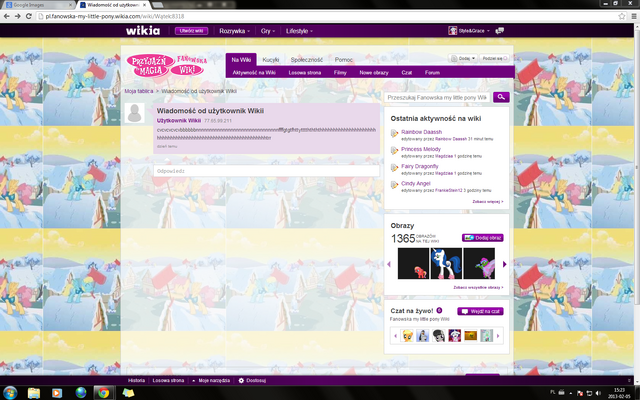The image size is (640, 400).
Task: Click the Chrome taskbar icon
Action: click(x=104, y=393)
